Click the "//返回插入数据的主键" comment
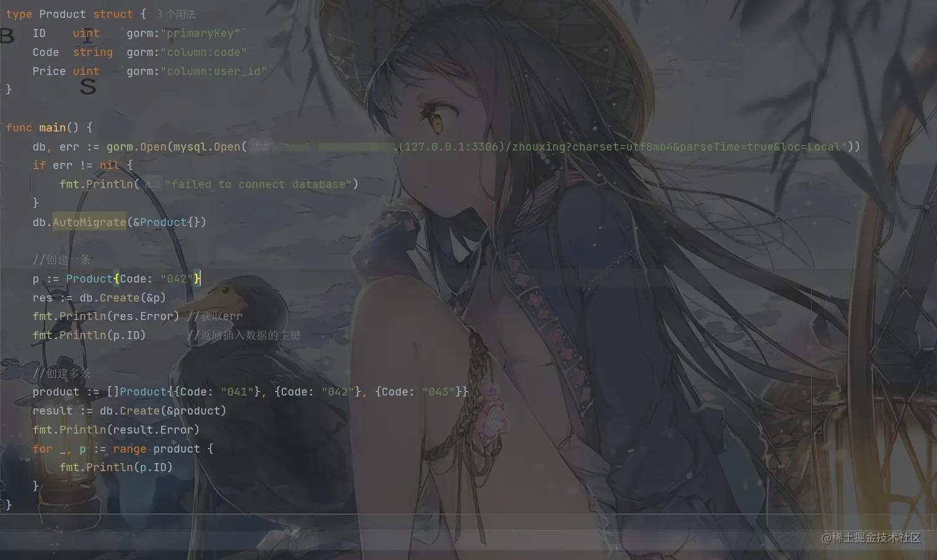The height and width of the screenshot is (560, 937). coord(244,336)
